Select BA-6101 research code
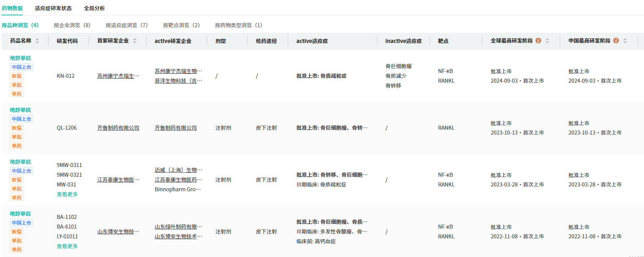Viewport: 644px width, 257px height. click(x=67, y=227)
